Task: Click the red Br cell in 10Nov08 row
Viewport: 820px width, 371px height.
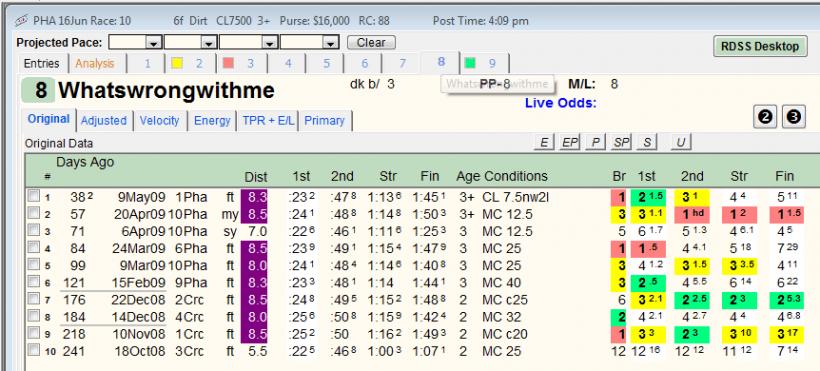Action: (x=619, y=334)
